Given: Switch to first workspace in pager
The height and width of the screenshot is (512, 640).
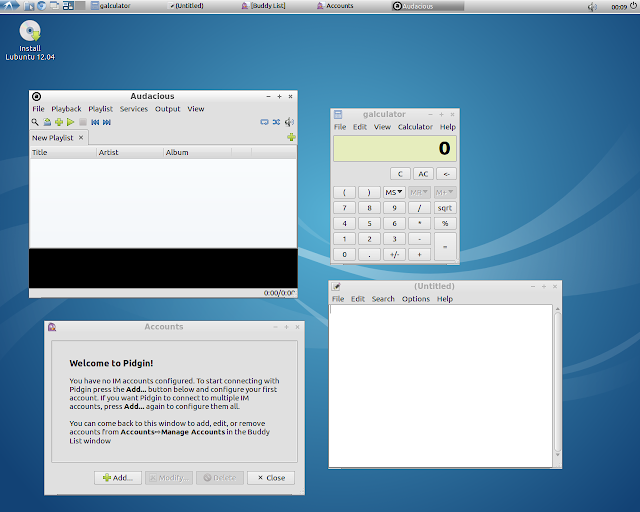Looking at the screenshot, I should 68,6.
